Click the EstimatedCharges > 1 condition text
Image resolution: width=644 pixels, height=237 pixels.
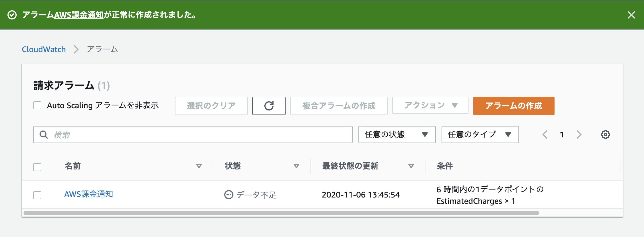point(476,201)
